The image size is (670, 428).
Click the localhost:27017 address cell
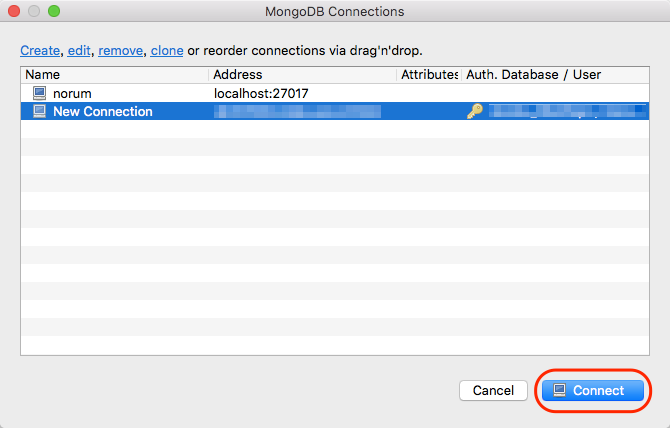pos(261,93)
